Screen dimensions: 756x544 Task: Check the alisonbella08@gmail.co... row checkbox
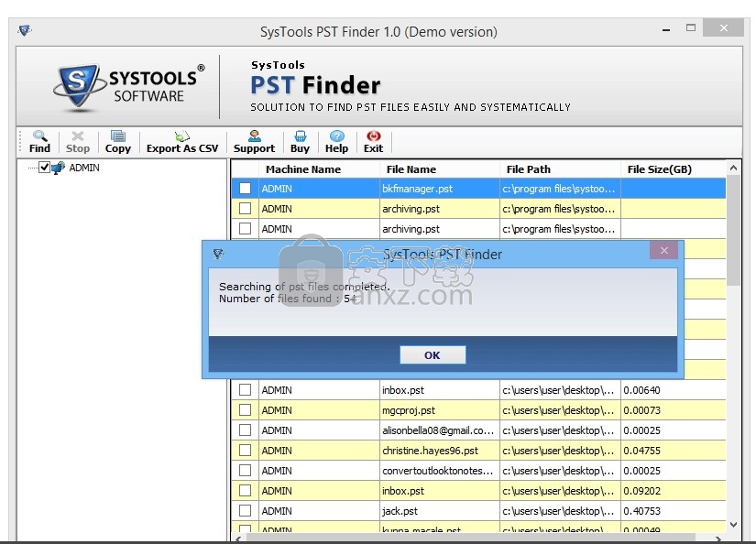tap(245, 430)
